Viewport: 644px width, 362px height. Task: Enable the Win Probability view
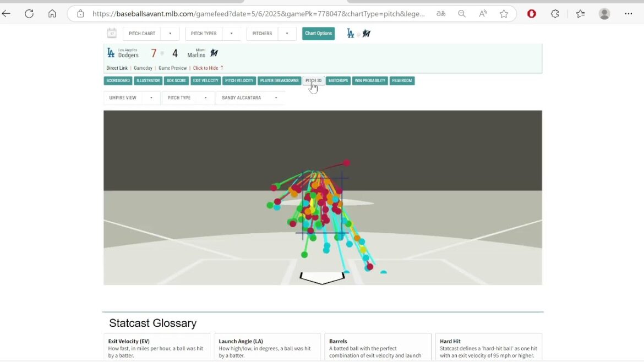370,80
